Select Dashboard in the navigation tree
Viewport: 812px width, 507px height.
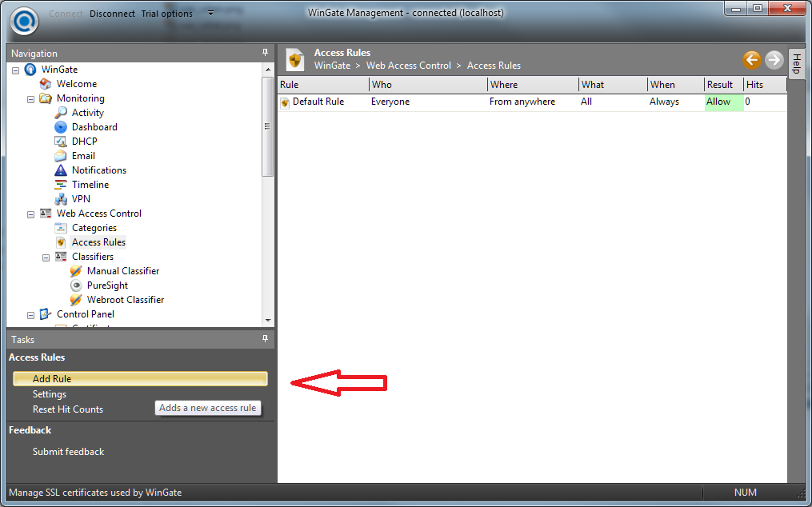coord(94,127)
